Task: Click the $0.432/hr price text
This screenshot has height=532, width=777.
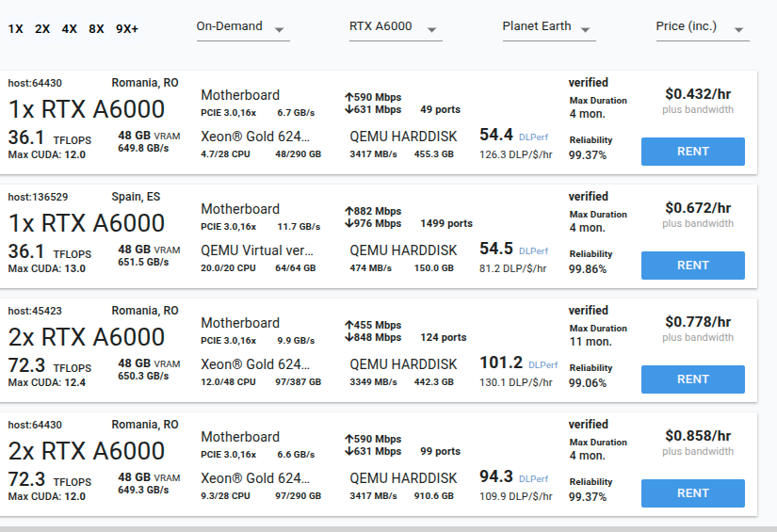Action: (x=698, y=93)
